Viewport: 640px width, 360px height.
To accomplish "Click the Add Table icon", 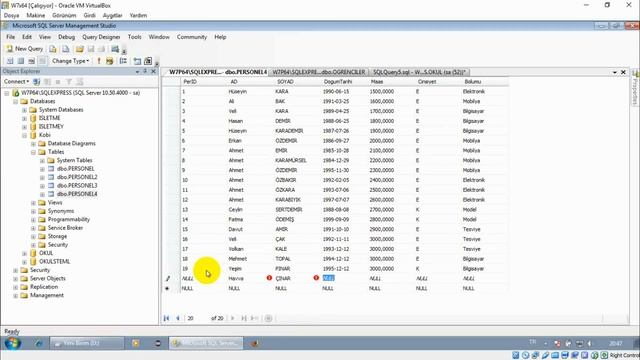I will (137, 61).
